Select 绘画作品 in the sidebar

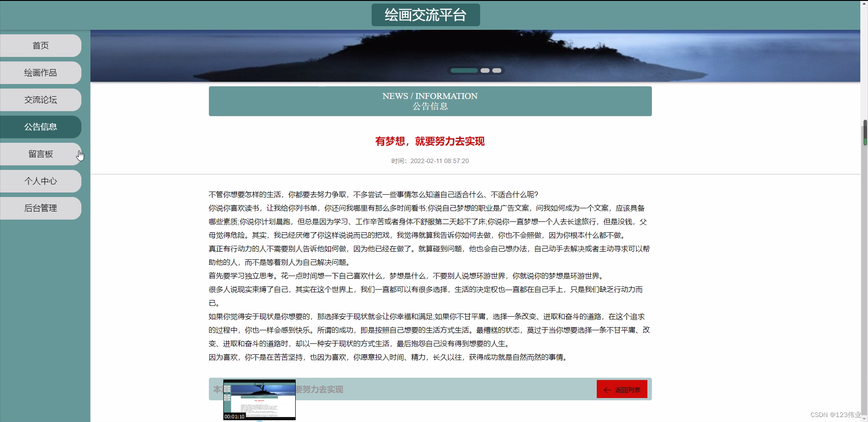coord(41,72)
